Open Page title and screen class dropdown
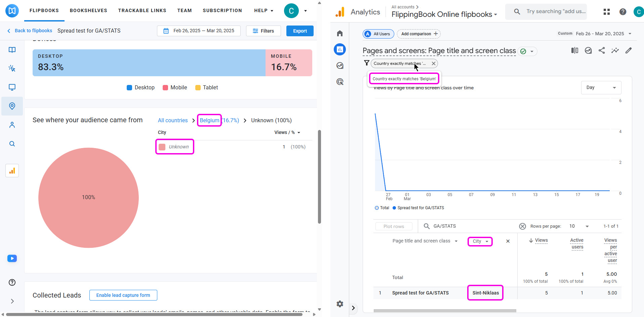644x317 pixels. [x=425, y=241]
